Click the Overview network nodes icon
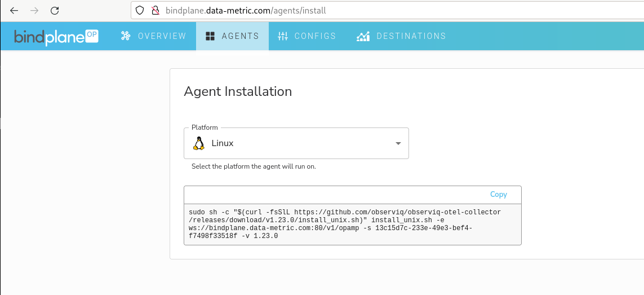The image size is (644, 295). point(126,36)
